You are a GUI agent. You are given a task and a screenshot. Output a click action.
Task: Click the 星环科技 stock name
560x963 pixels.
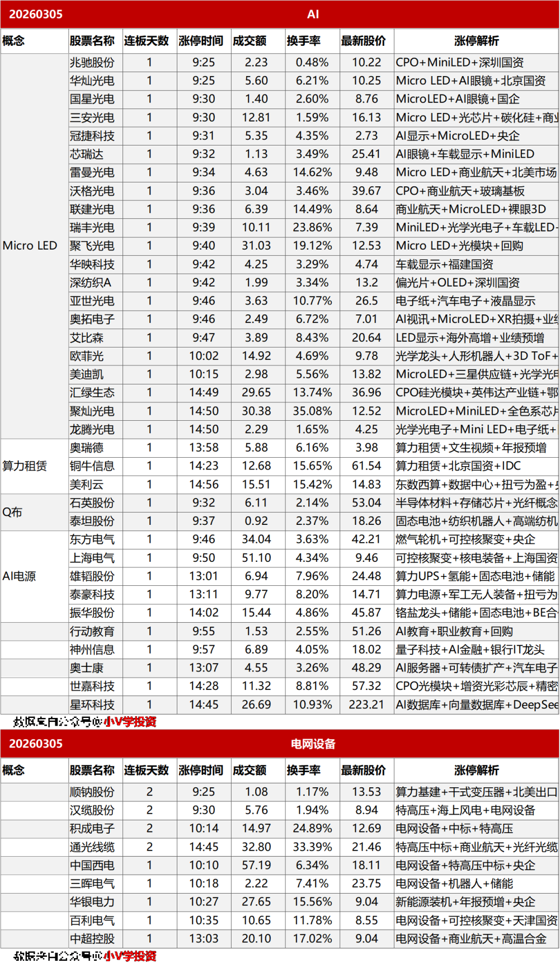point(92,705)
